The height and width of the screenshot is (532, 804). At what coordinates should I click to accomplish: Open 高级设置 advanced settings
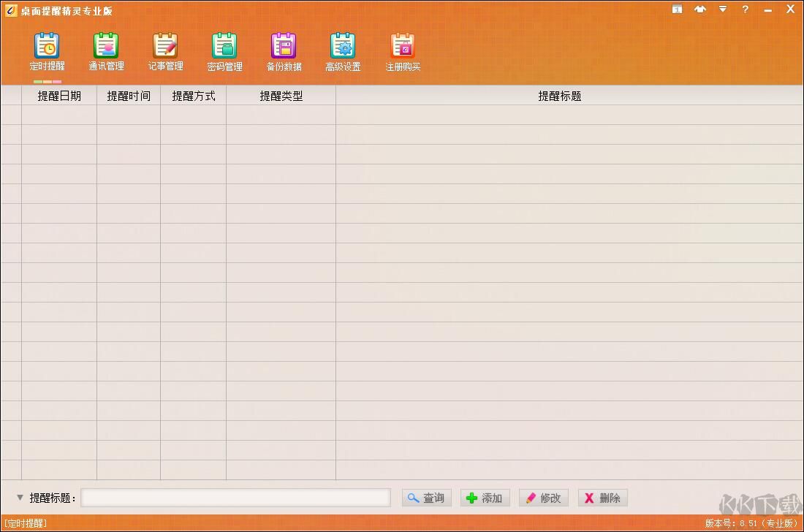(343, 51)
